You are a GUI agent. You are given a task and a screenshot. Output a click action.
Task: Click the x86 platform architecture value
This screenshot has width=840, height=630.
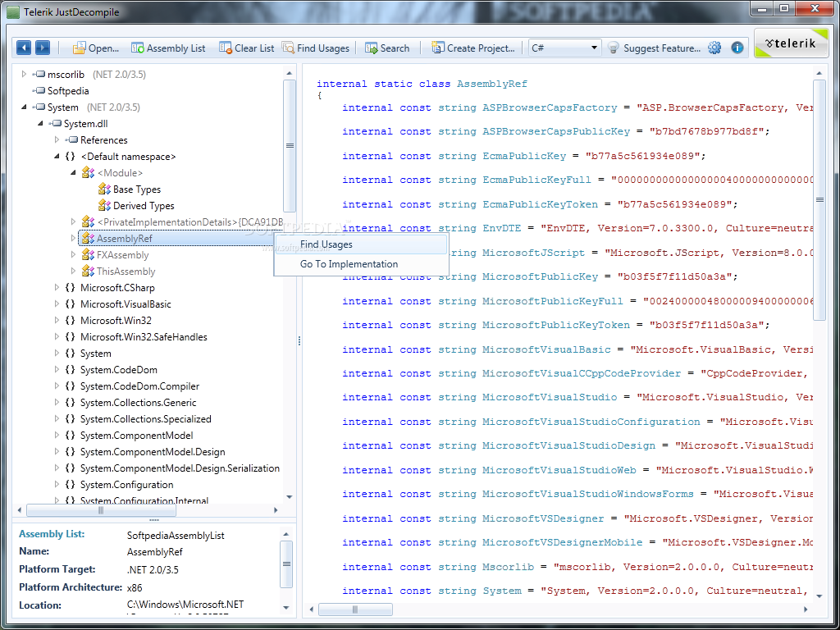coord(135,587)
